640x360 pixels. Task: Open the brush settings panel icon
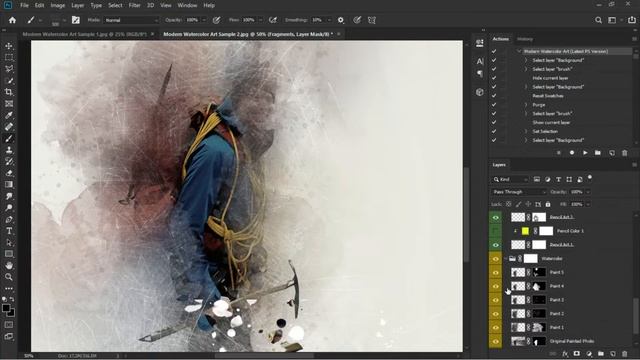(x=76, y=20)
